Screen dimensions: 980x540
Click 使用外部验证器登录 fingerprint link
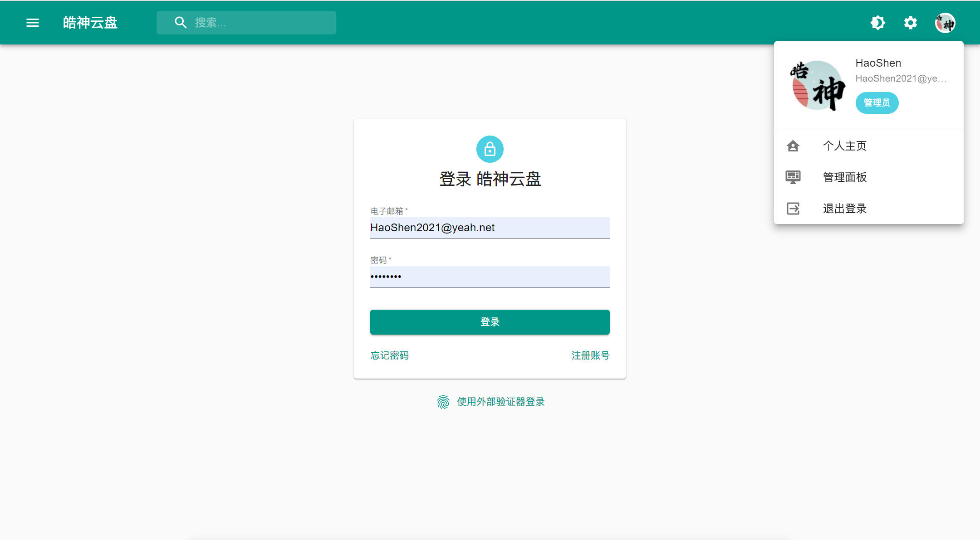point(490,402)
